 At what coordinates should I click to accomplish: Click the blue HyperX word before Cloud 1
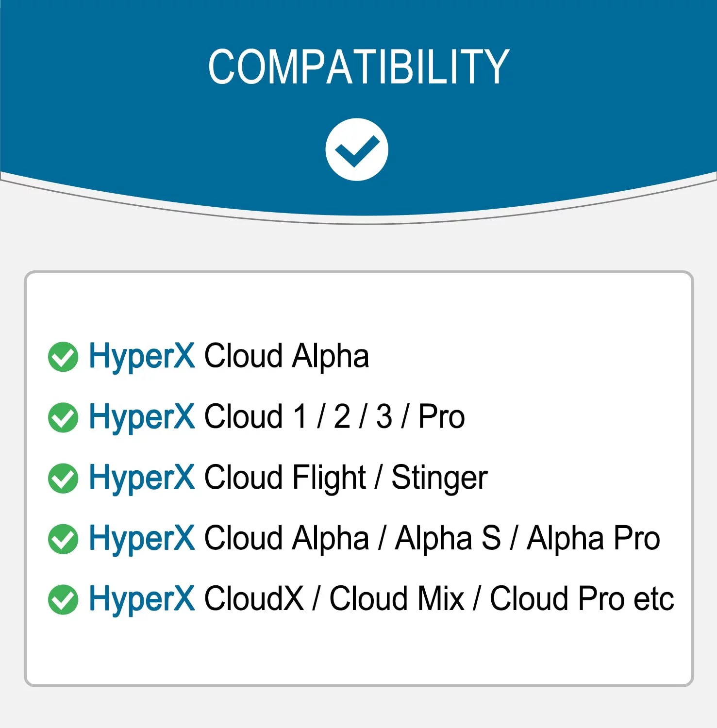click(142, 417)
